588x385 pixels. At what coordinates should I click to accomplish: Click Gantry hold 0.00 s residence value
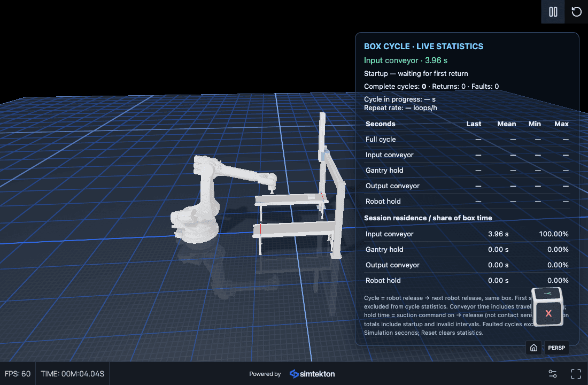click(498, 250)
